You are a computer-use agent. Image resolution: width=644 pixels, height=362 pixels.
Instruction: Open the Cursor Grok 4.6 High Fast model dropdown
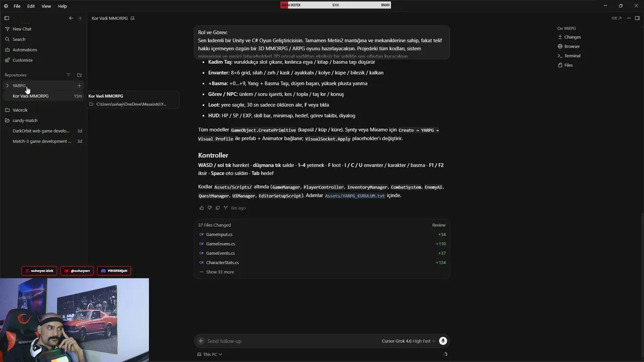tap(409, 341)
